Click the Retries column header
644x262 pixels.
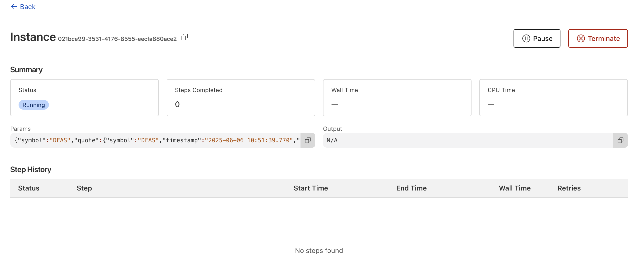(x=569, y=188)
